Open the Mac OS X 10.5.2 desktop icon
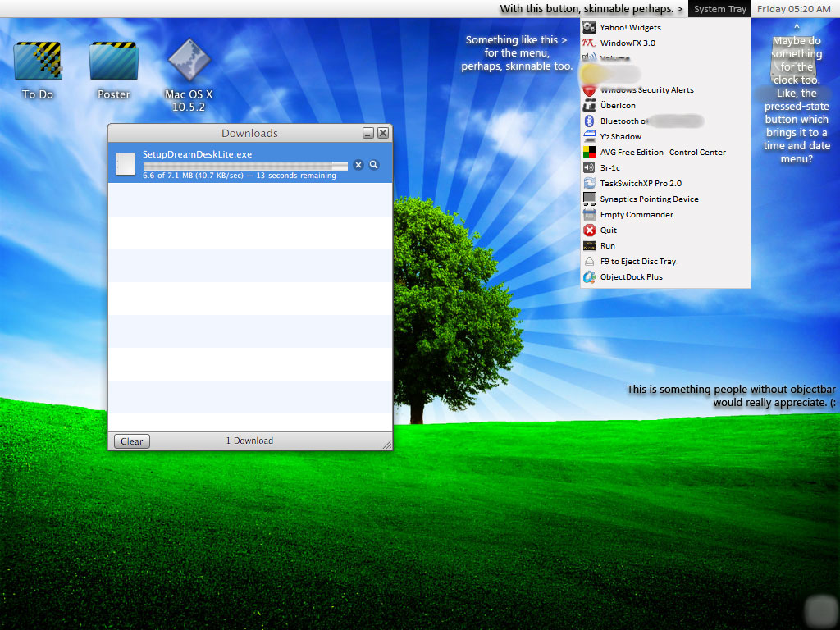The height and width of the screenshot is (630, 840). [x=189, y=60]
